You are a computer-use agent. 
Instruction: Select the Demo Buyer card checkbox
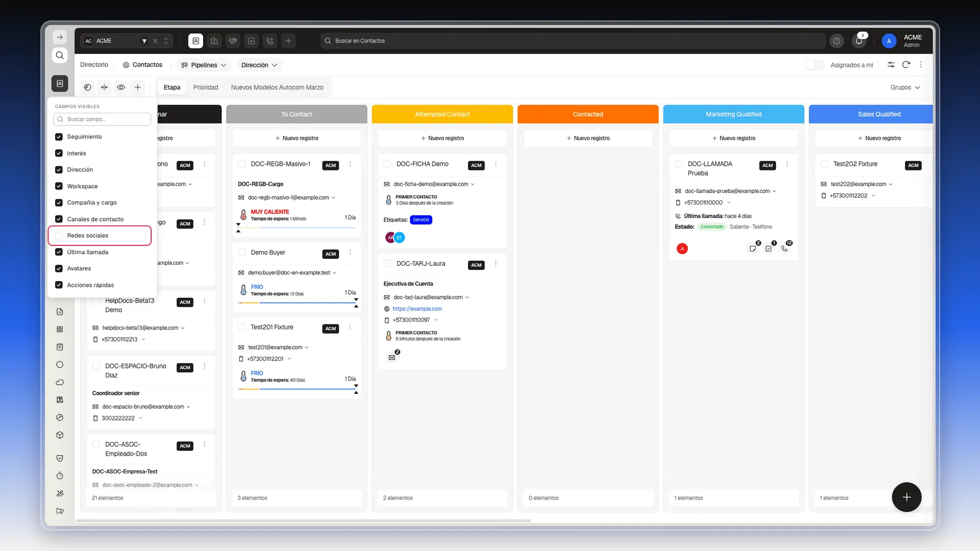click(242, 253)
